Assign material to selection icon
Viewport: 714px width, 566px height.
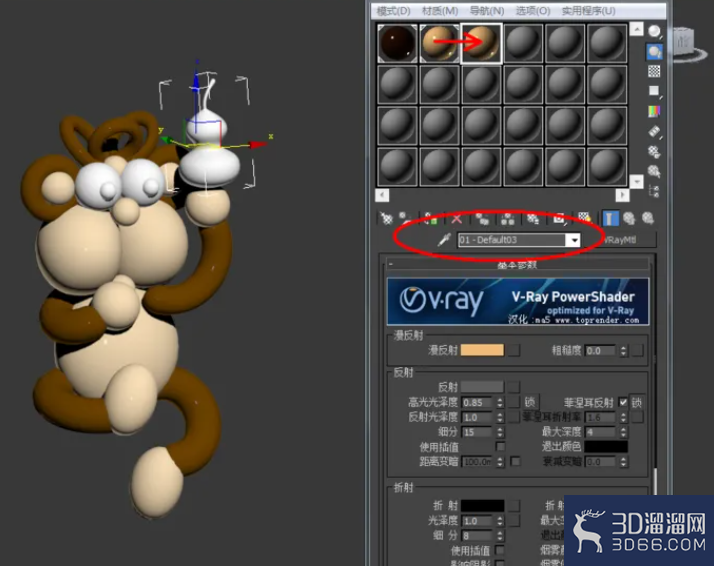[x=430, y=219]
